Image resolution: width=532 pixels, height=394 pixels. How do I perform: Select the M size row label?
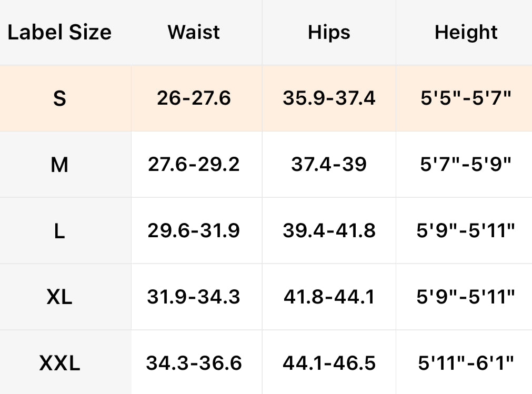click(x=59, y=165)
